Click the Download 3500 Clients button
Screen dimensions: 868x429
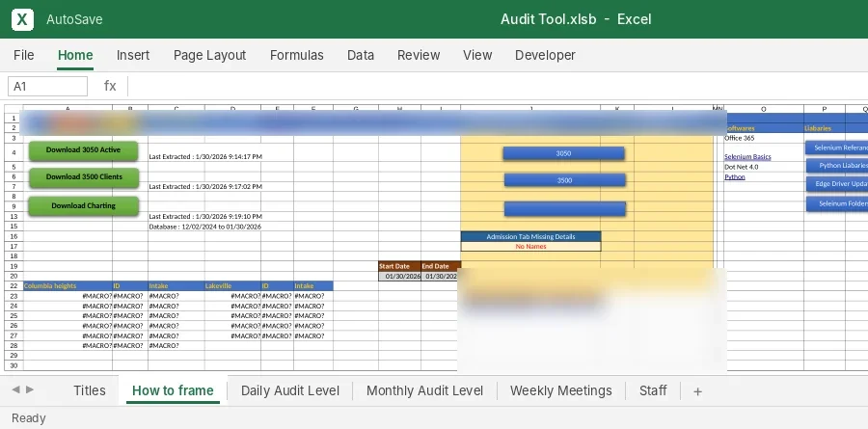pyautogui.click(x=84, y=177)
